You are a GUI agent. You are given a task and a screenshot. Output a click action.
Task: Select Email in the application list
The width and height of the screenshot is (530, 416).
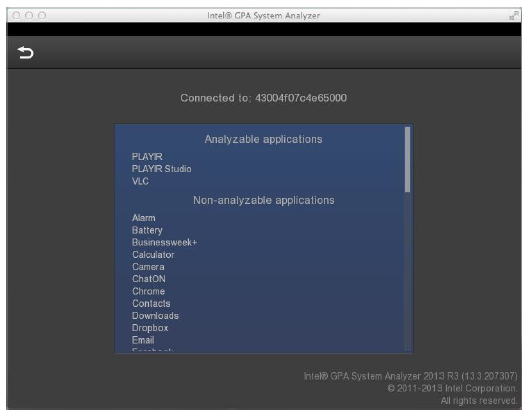tap(143, 340)
